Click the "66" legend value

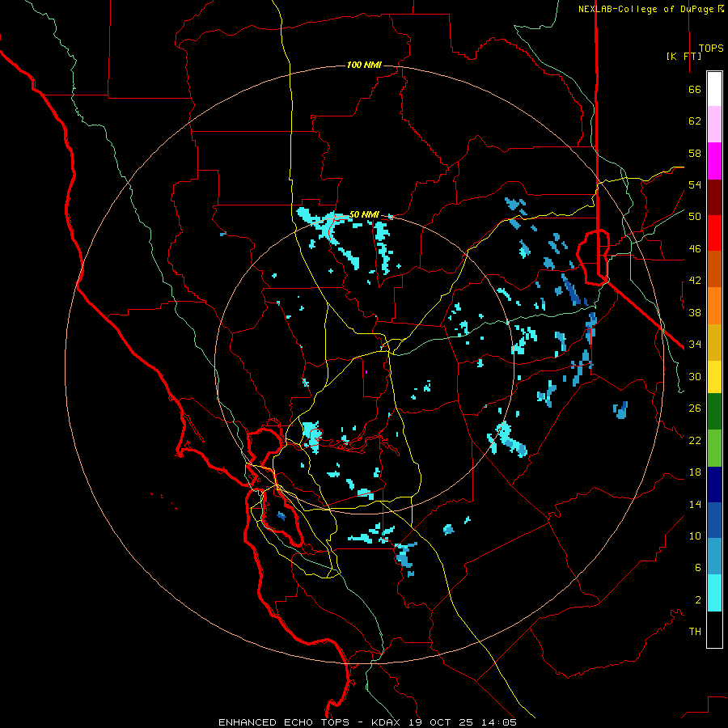[x=695, y=89]
